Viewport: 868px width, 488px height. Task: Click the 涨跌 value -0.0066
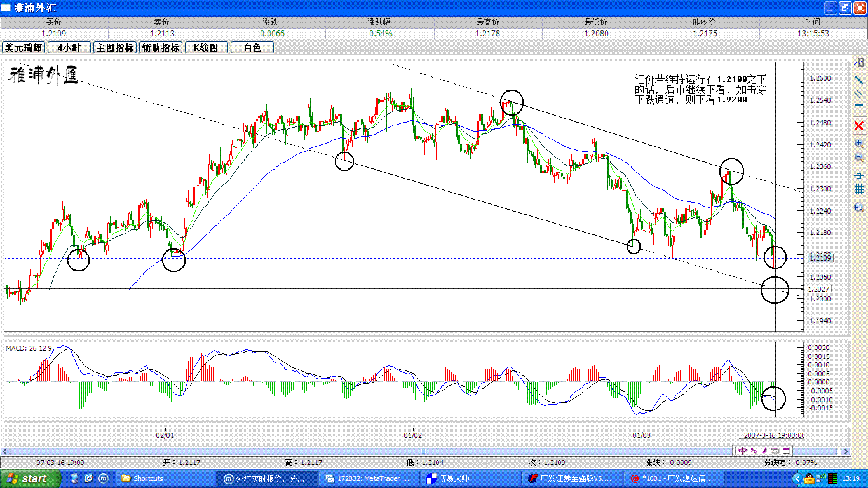(x=271, y=33)
